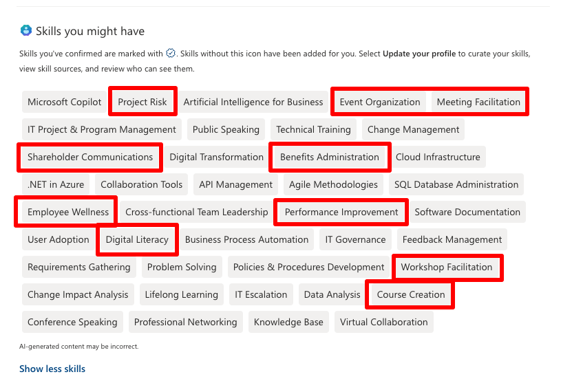Select the Course Creation skill chip
The width and height of the screenshot is (572, 392).
(x=411, y=294)
